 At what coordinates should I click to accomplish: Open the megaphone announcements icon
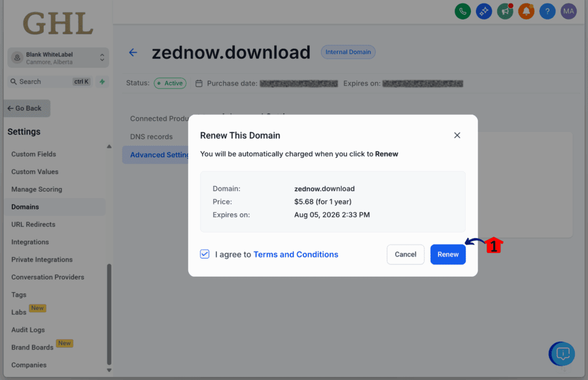coord(505,11)
